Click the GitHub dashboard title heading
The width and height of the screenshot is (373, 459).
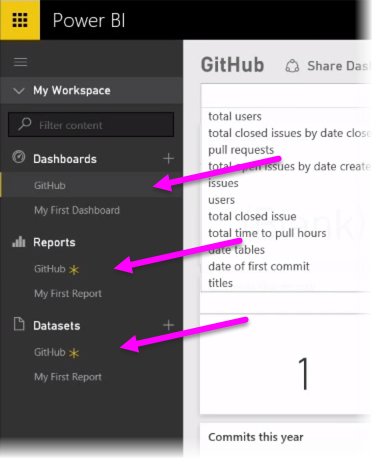coord(232,65)
